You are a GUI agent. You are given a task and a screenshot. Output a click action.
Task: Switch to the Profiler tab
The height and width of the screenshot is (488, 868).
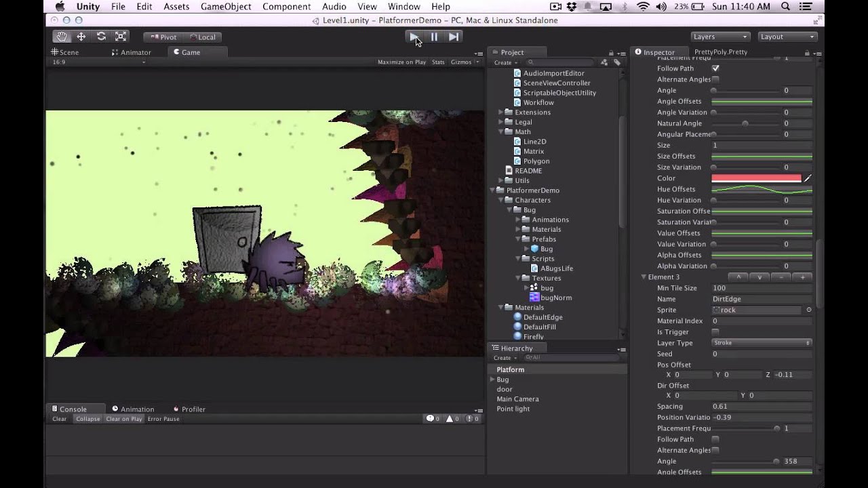click(x=189, y=409)
